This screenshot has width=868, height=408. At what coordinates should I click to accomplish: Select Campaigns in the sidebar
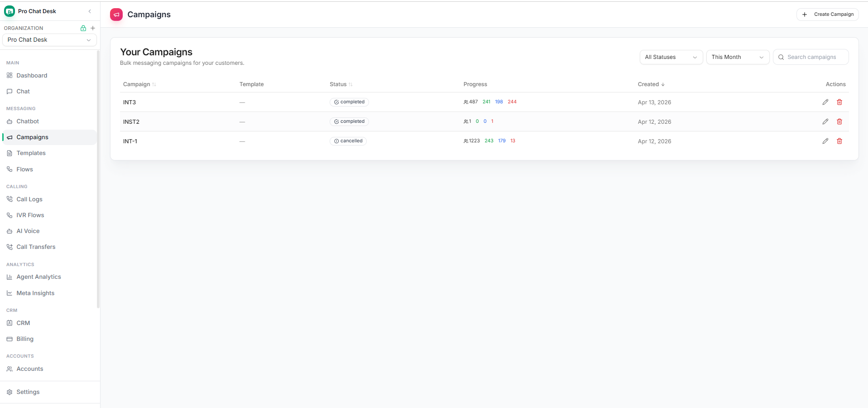49,137
